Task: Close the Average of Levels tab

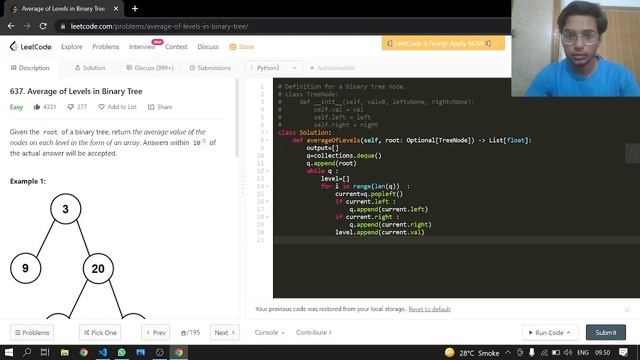Action: tap(116, 9)
